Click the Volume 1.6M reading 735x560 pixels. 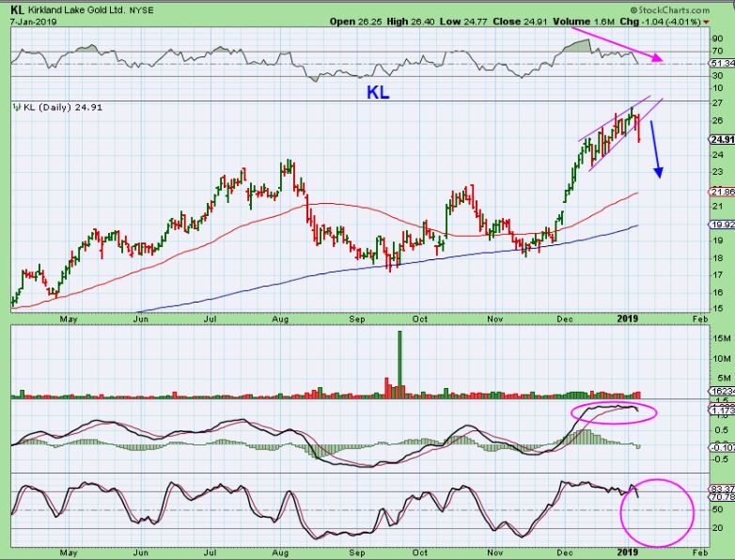pos(584,22)
